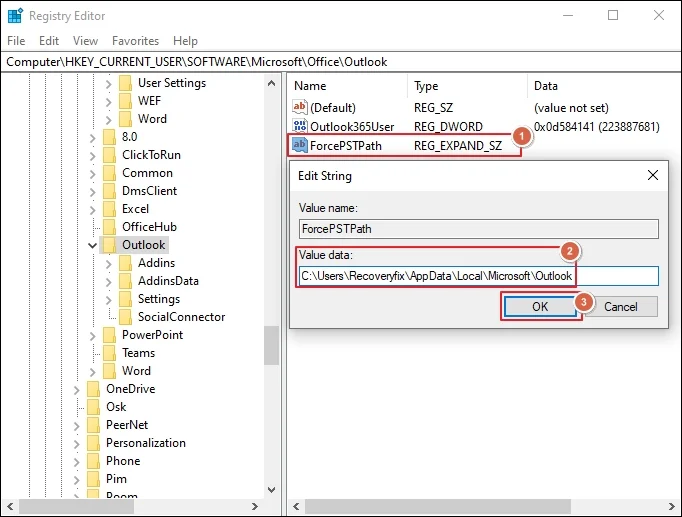Click the Value name field
Screen dimensions: 682x517
pyautogui.click(x=479, y=229)
